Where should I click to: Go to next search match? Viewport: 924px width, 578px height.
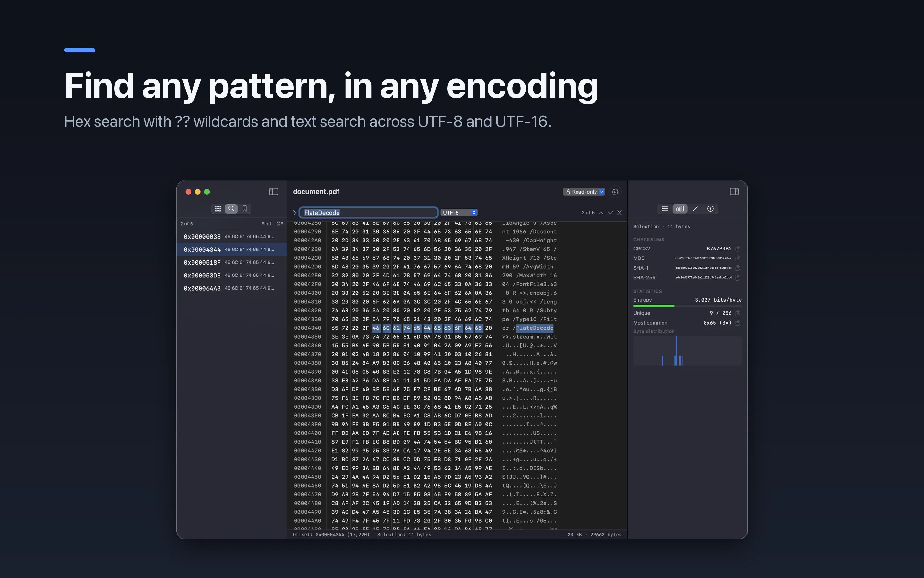point(610,213)
